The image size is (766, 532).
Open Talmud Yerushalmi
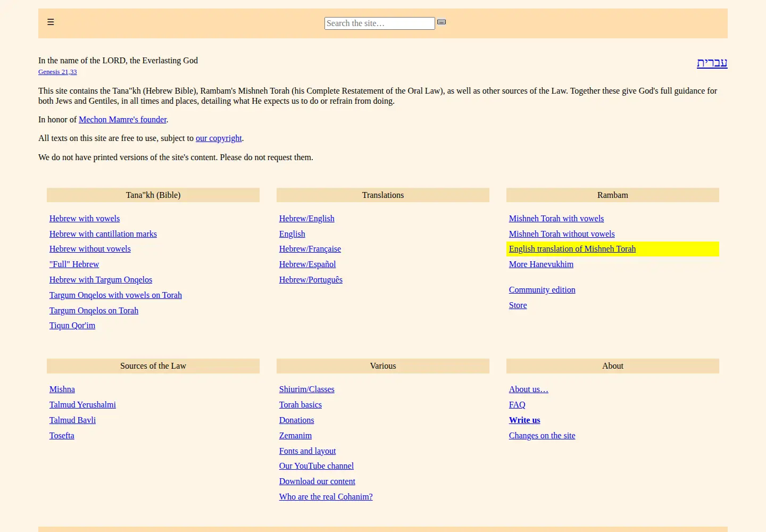(x=82, y=405)
